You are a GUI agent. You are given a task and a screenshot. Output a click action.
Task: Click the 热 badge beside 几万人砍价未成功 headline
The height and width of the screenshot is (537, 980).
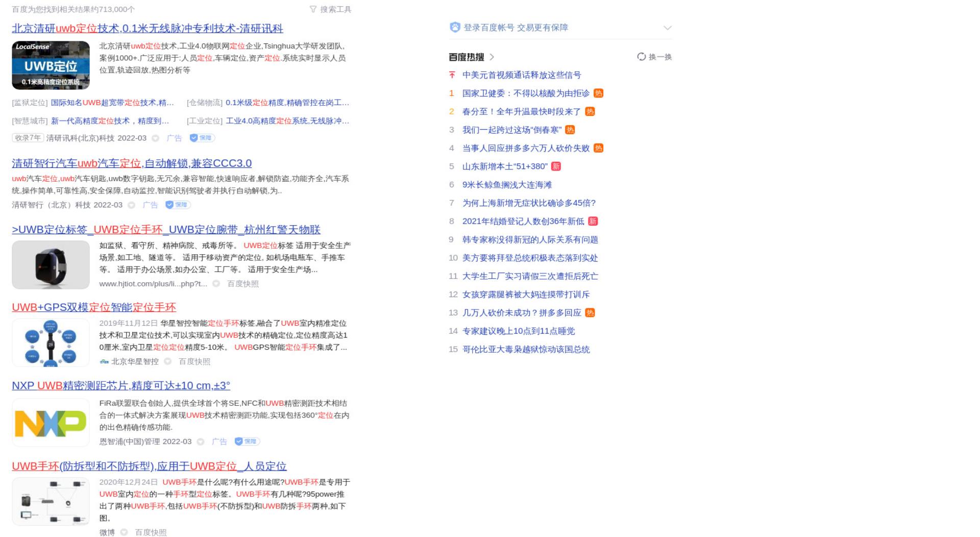click(x=590, y=313)
